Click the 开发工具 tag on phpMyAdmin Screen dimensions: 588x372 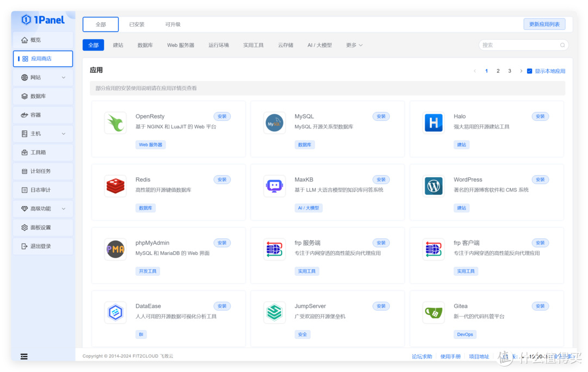coord(148,271)
